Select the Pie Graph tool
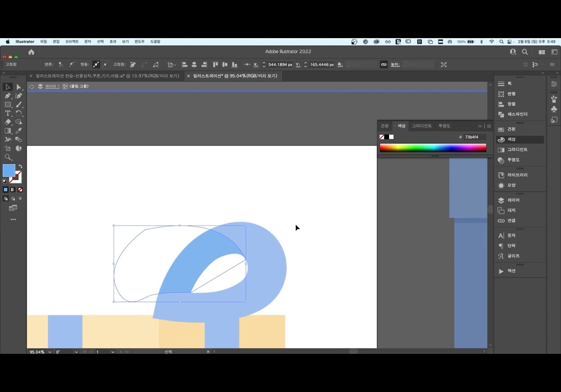561x392 pixels. click(x=19, y=148)
